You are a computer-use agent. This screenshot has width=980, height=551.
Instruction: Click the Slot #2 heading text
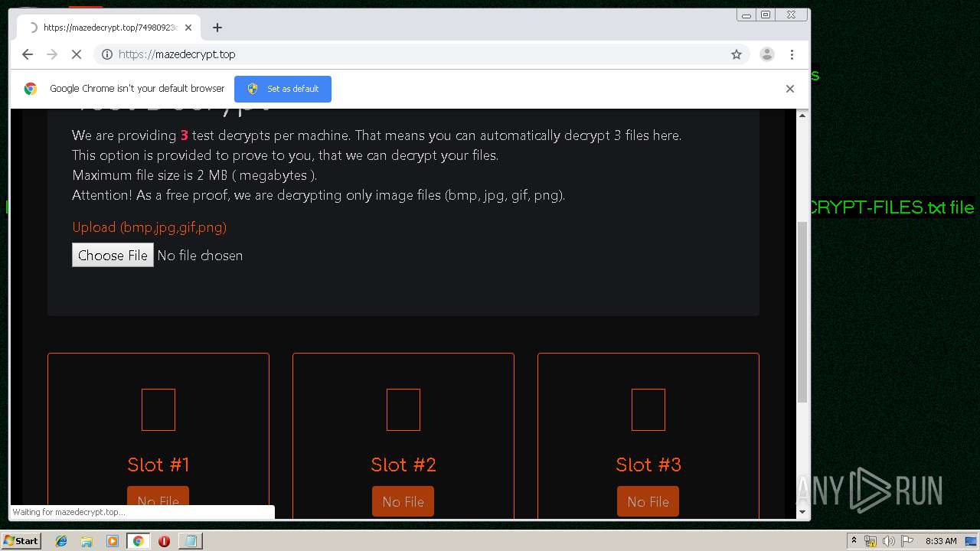tap(403, 465)
